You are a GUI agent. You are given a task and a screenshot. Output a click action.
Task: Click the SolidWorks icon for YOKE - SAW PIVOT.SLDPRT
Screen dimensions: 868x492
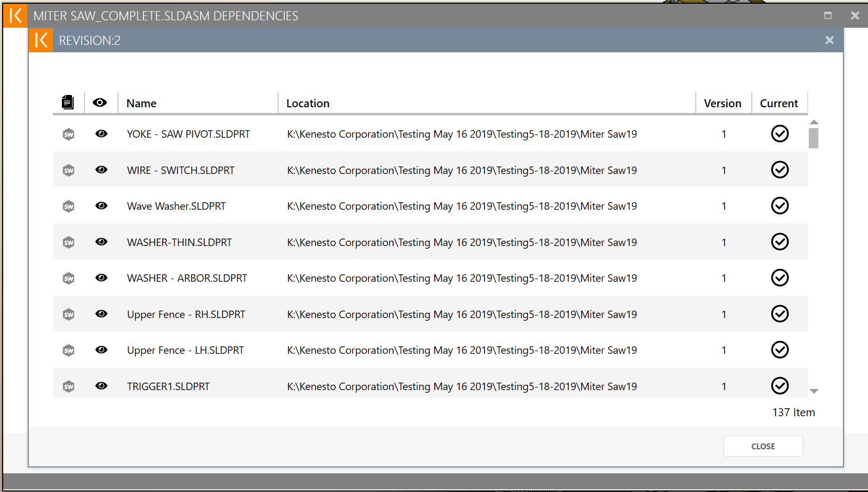pyautogui.click(x=68, y=134)
